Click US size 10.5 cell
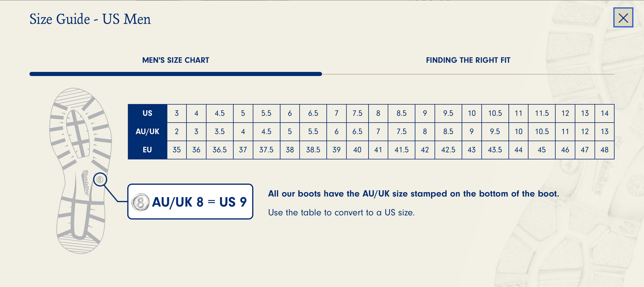Screen dimensions: 644x287 point(495,113)
